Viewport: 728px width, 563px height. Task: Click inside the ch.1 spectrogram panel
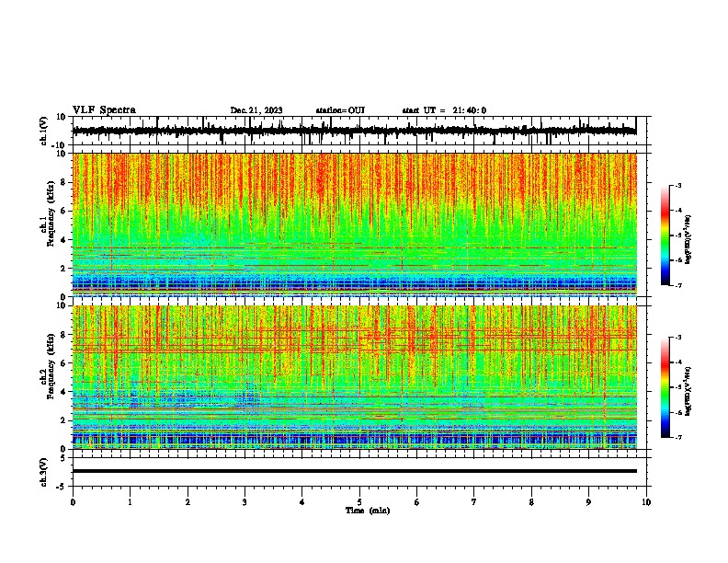click(354, 224)
